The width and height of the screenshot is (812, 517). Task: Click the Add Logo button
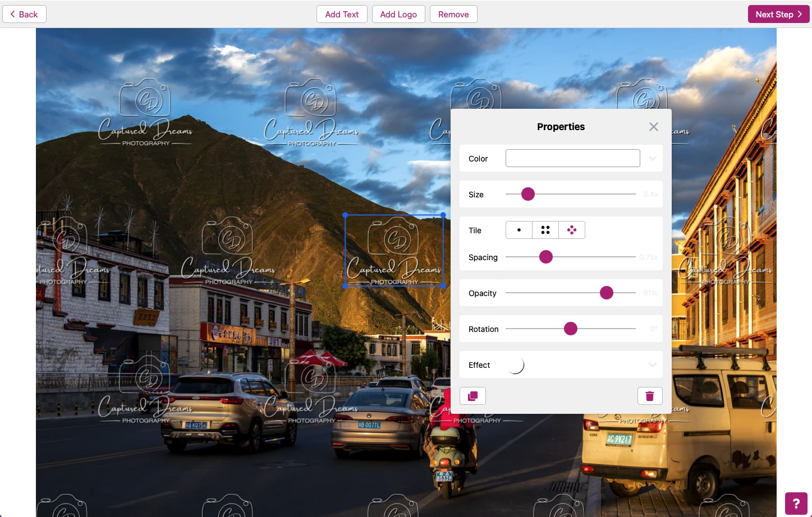[398, 15]
